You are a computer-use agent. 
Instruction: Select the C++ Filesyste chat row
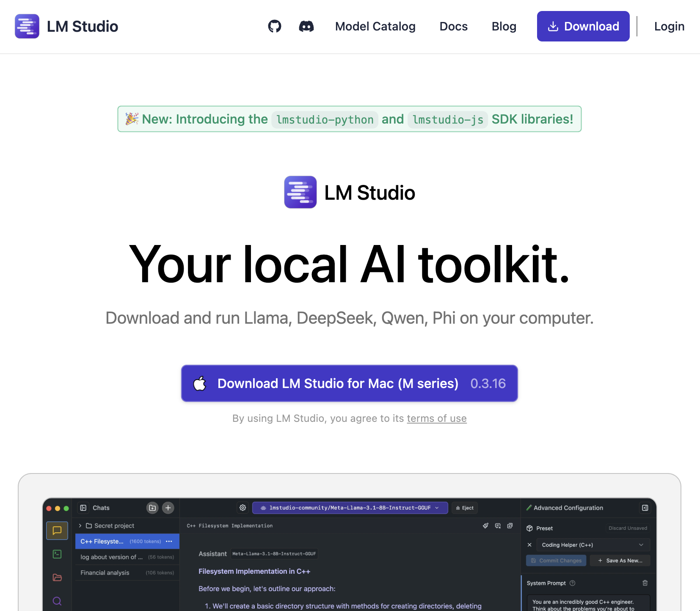[x=127, y=542]
